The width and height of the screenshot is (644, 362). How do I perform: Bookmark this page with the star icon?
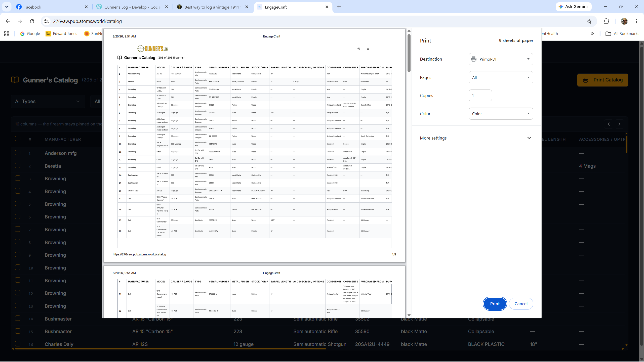(x=589, y=21)
